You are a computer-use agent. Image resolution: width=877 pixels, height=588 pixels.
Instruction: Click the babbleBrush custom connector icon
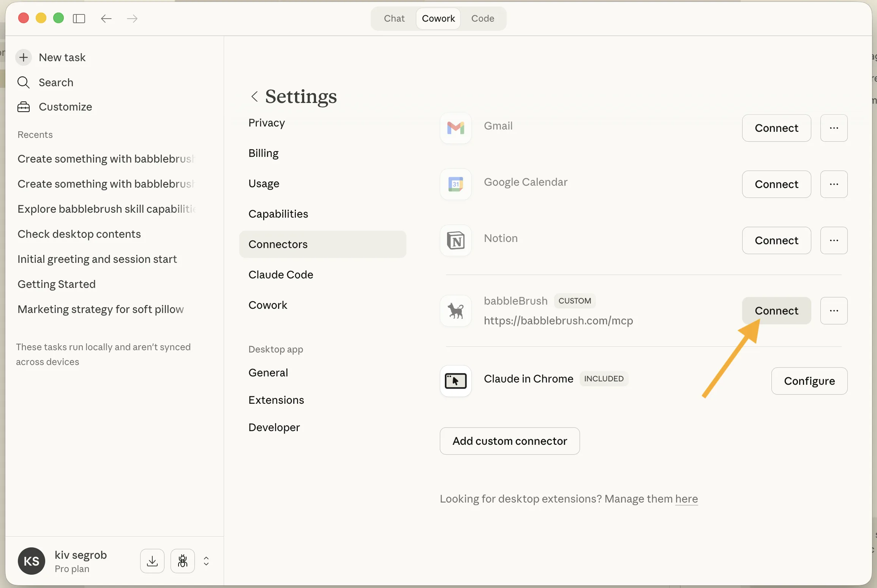click(x=455, y=311)
